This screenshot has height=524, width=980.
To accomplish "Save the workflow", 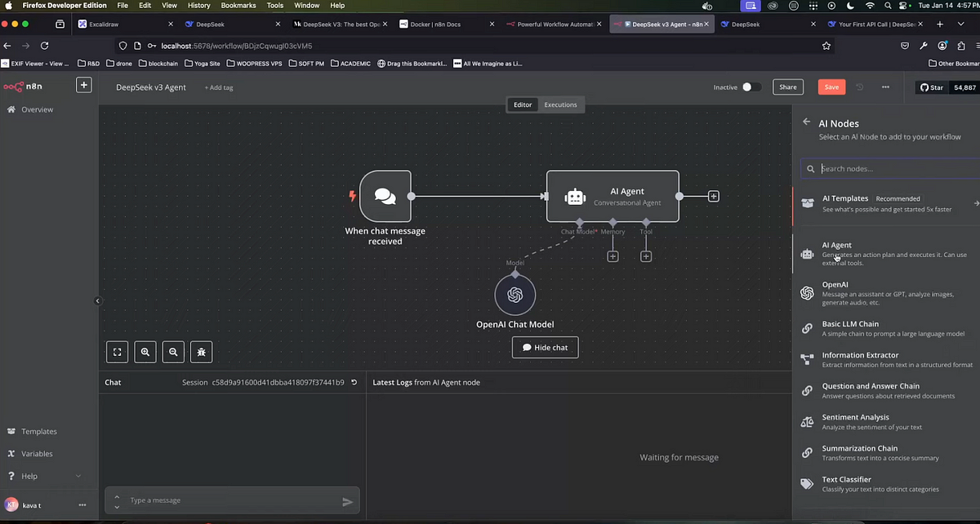I will (x=831, y=87).
